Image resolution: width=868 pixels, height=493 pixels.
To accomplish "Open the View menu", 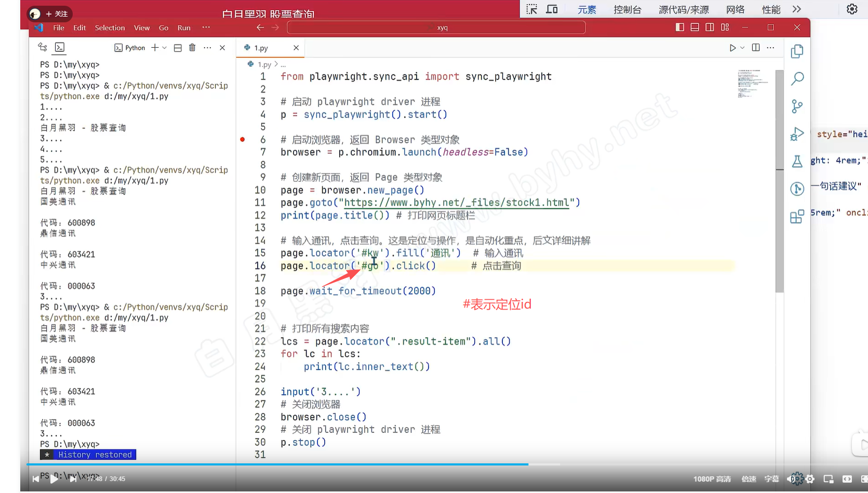I will [x=142, y=28].
